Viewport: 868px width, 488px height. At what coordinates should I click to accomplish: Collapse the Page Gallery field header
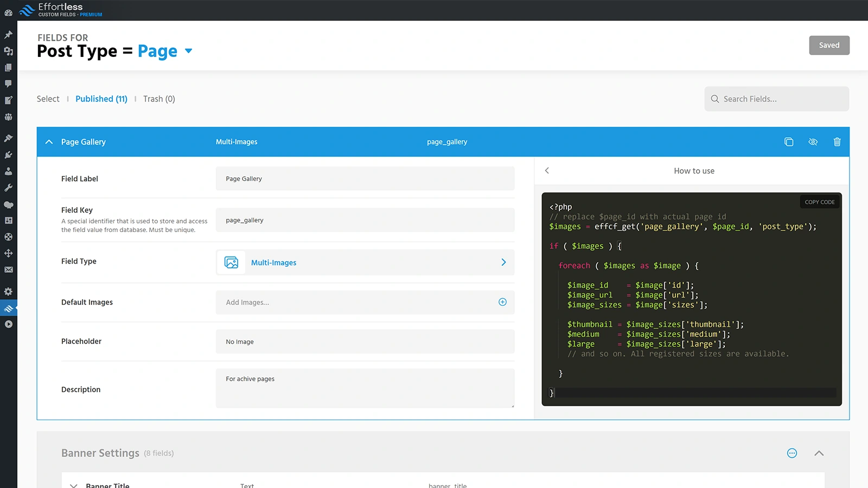pyautogui.click(x=49, y=142)
